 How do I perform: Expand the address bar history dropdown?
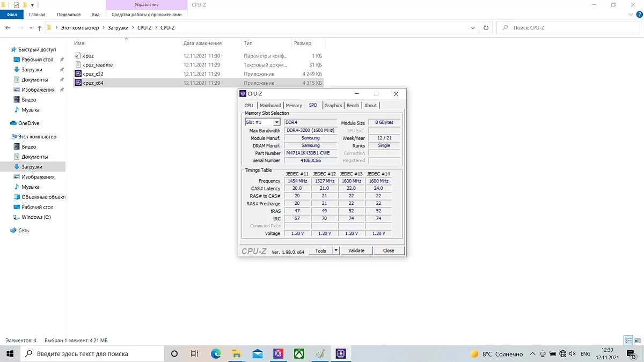point(473,28)
